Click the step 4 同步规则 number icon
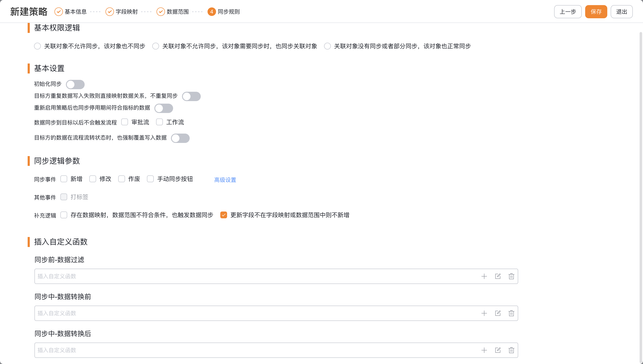Viewport: 643px width, 364px height. point(212,12)
